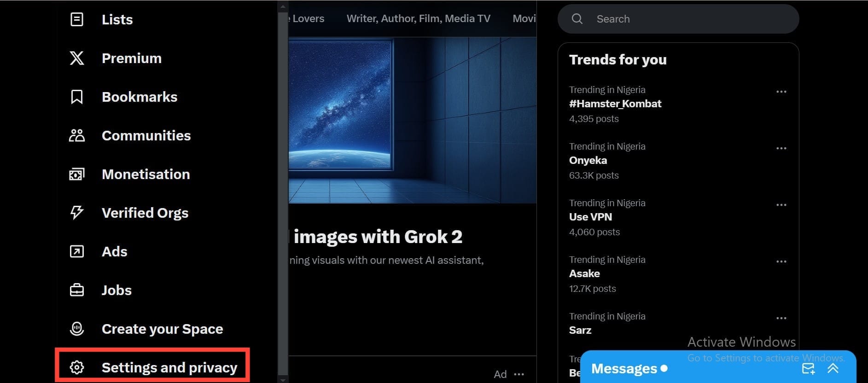Click the Settings and privacy gear icon

(x=76, y=367)
